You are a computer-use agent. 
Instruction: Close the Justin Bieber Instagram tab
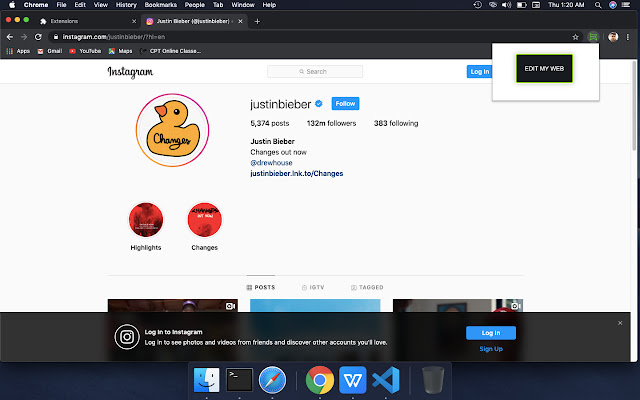click(x=240, y=21)
